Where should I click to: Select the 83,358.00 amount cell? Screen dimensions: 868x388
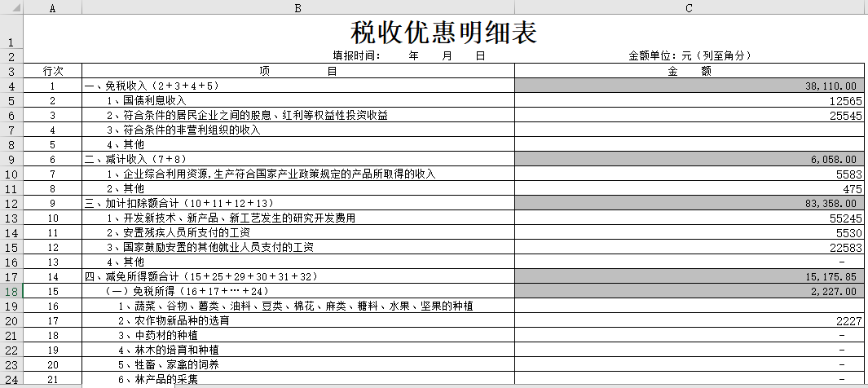[x=690, y=203]
